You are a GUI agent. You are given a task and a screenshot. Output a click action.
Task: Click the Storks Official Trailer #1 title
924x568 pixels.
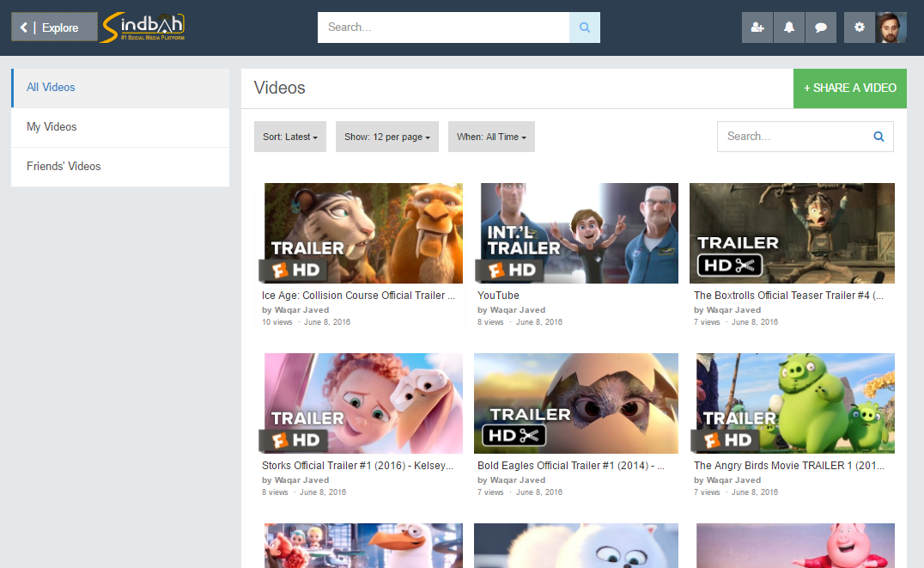point(358,466)
